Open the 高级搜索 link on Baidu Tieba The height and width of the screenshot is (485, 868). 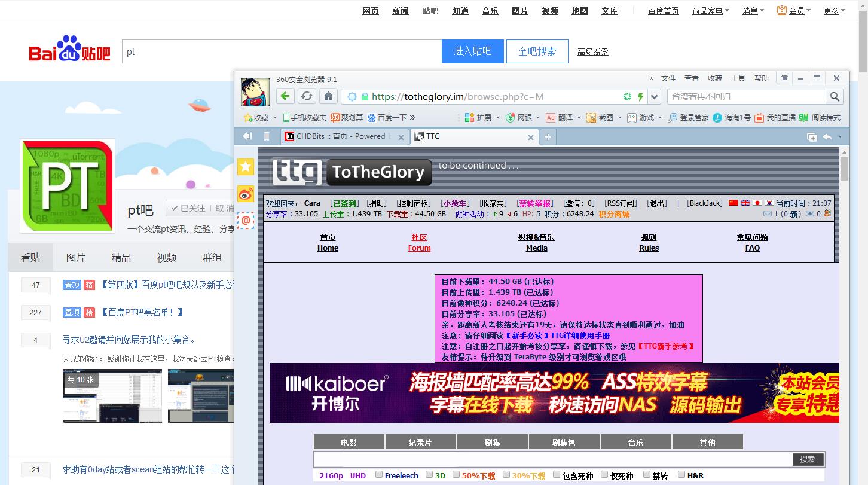click(593, 52)
